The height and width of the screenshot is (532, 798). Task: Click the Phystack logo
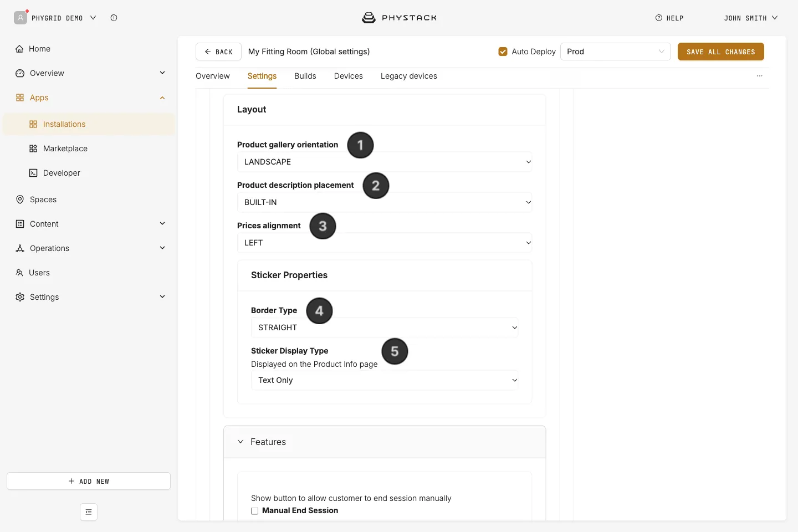tap(400, 18)
